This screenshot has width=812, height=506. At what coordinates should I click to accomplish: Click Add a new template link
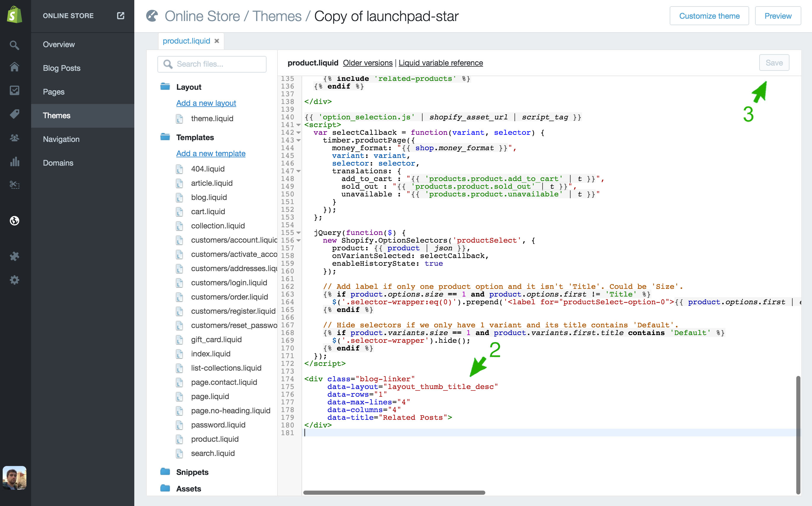210,153
